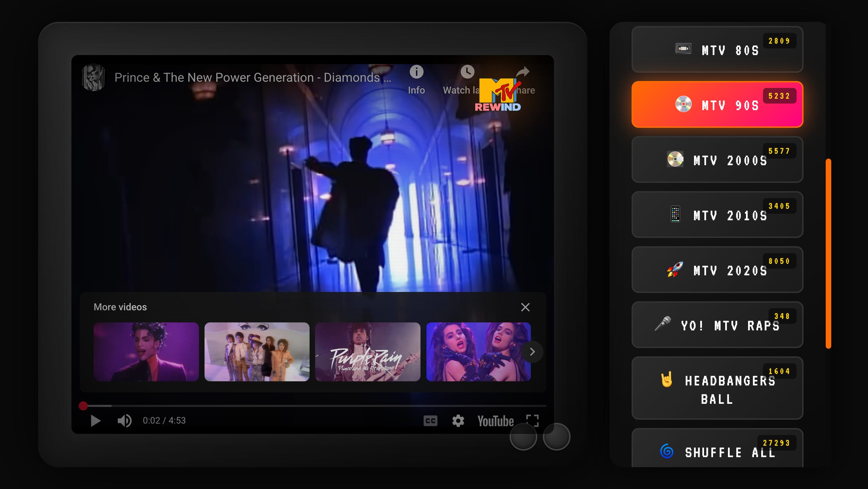
Task: Click the Watch later clock icon
Action: [x=467, y=72]
